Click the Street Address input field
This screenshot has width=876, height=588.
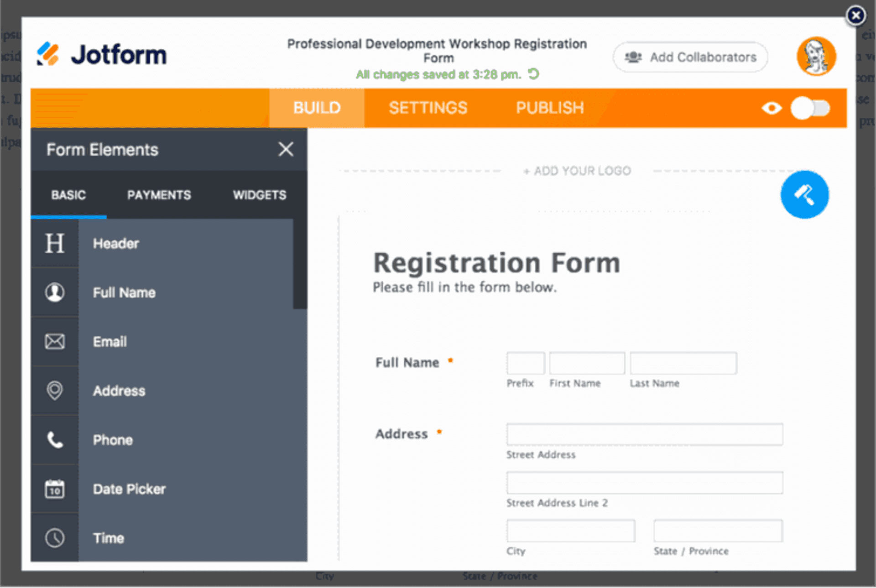pos(644,435)
